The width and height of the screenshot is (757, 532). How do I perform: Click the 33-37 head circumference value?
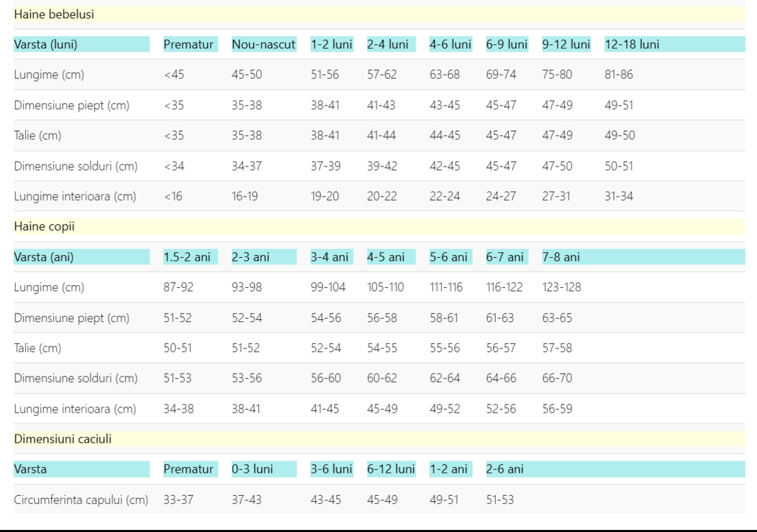pos(178,499)
